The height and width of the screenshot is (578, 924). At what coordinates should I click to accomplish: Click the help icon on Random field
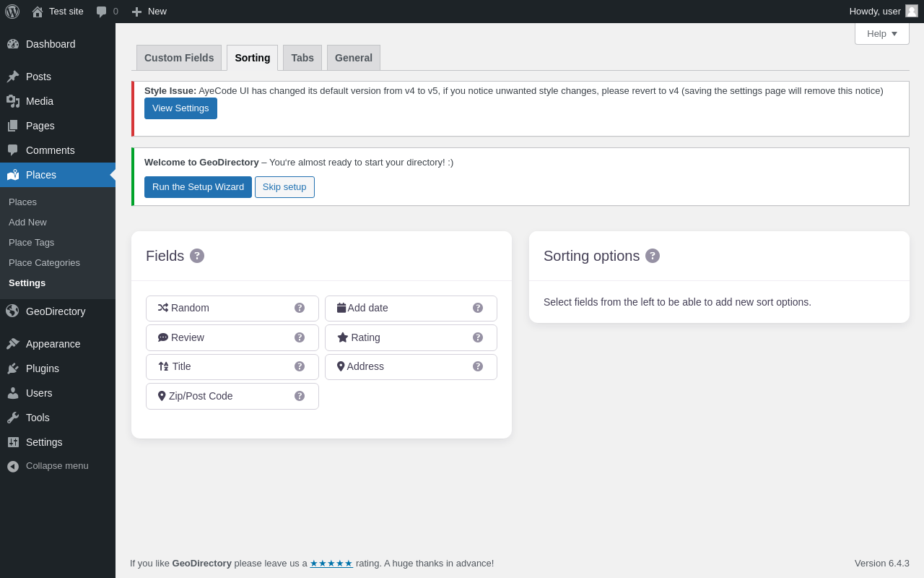[x=300, y=308]
